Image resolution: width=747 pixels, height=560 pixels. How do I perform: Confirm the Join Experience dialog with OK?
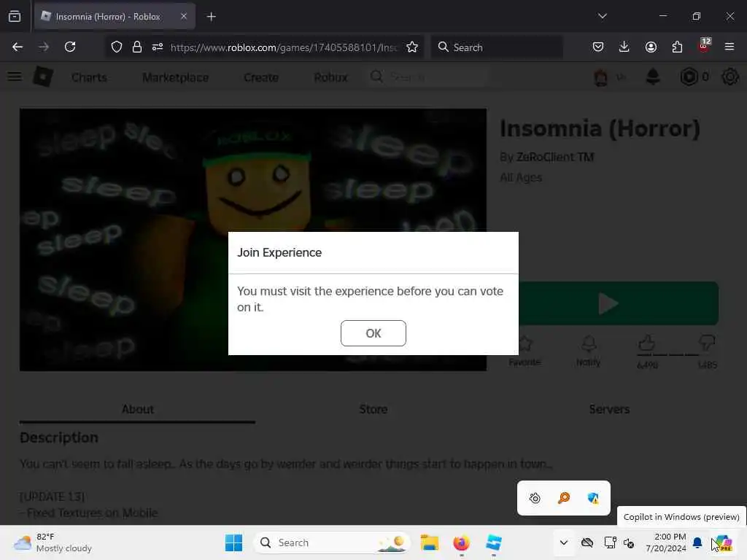click(x=373, y=332)
